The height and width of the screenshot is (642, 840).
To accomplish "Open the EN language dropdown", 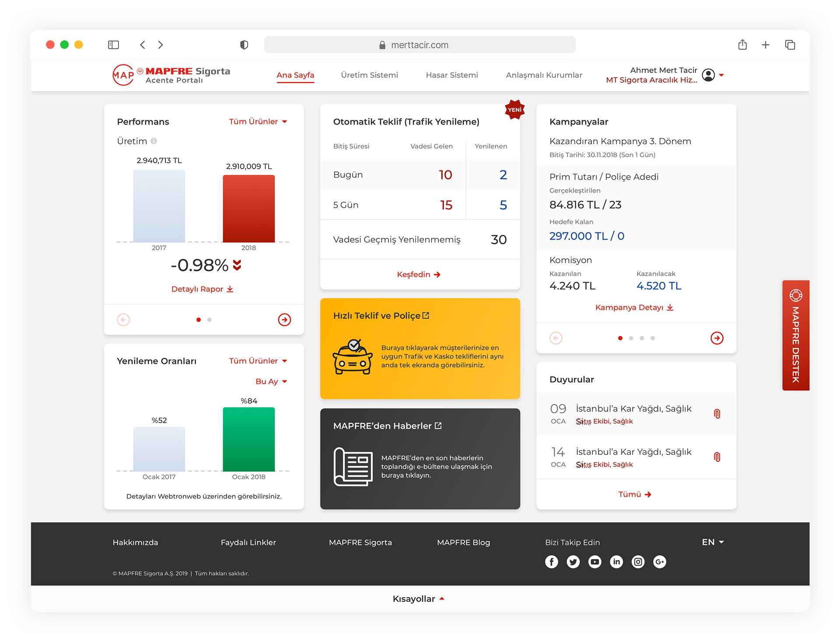I will click(x=713, y=542).
